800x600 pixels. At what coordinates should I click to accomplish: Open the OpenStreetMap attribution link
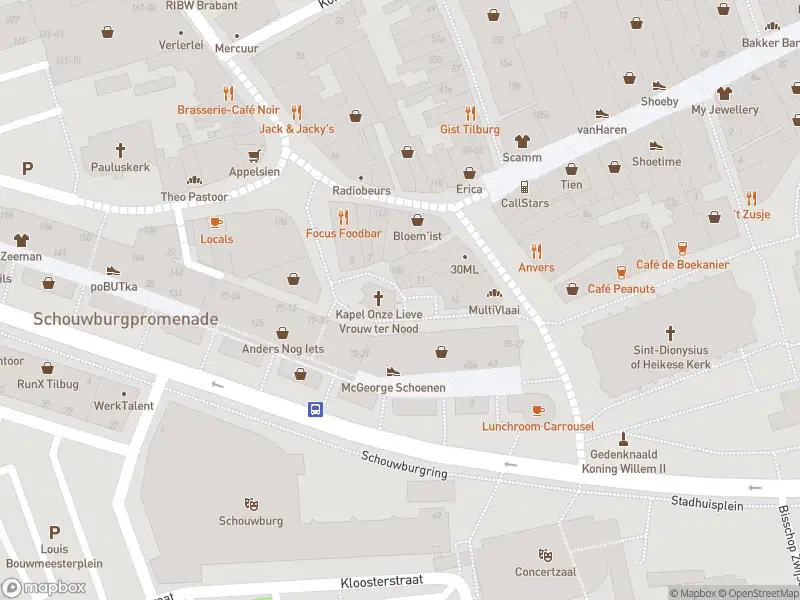[759, 593]
